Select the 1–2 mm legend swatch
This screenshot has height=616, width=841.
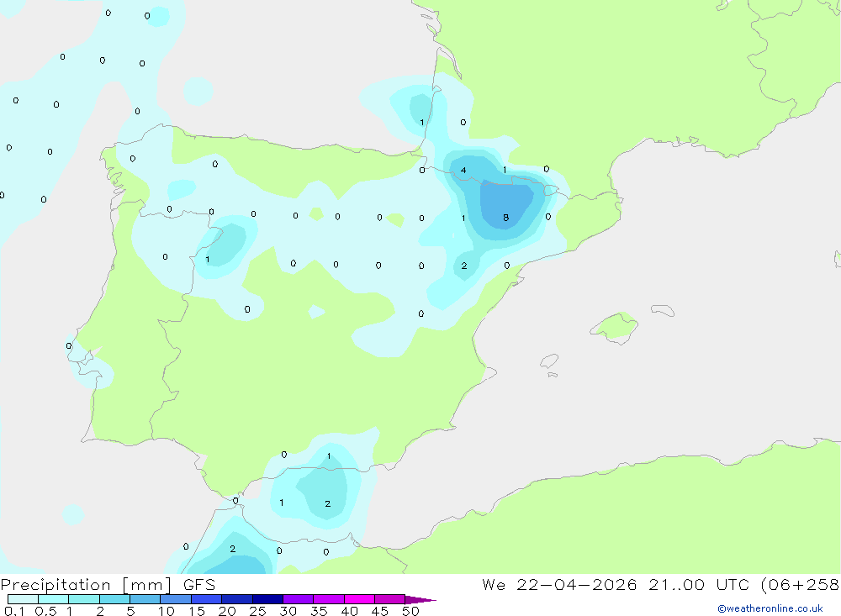83,599
